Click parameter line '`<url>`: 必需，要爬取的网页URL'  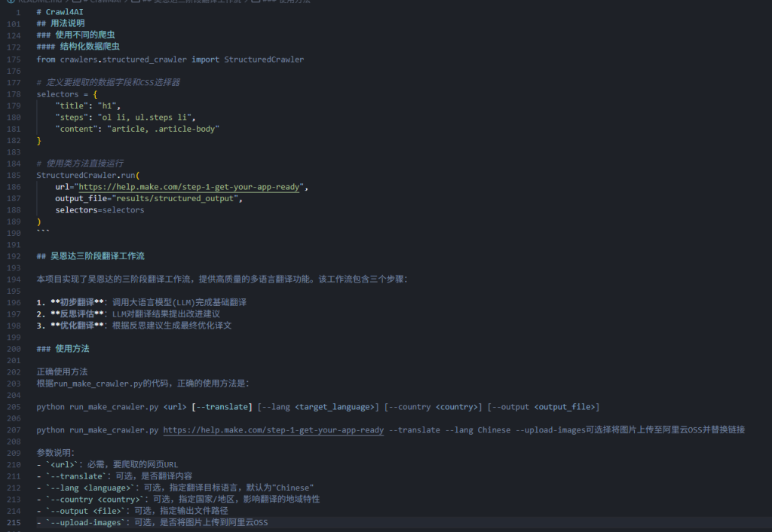click(x=107, y=465)
